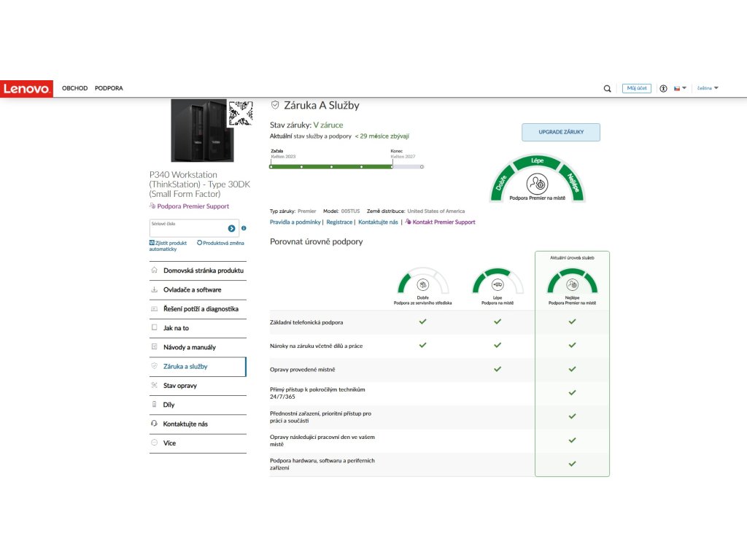The image size is (747, 560).
Task: Click the Kontakt Premier Support link
Action: 443,222
